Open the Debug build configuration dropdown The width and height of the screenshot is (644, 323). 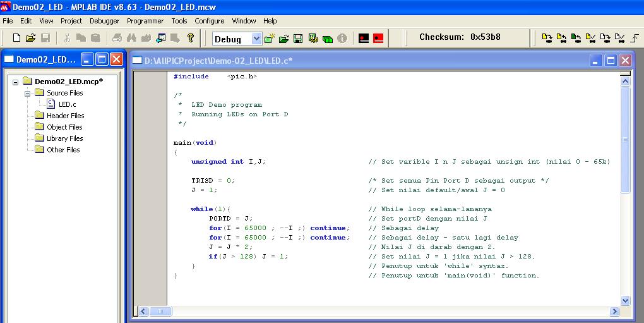[x=256, y=39]
